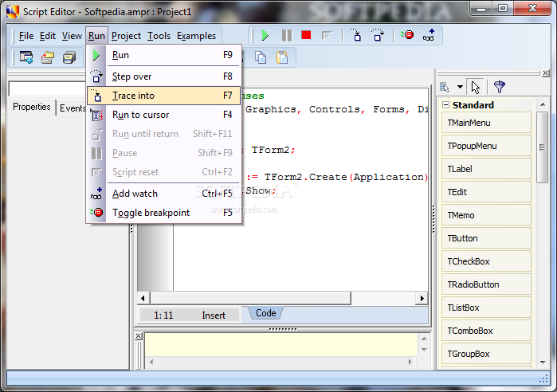Image resolution: width=557 pixels, height=392 pixels.
Task: Click the palette scrollbar down arrow
Action: point(543,363)
